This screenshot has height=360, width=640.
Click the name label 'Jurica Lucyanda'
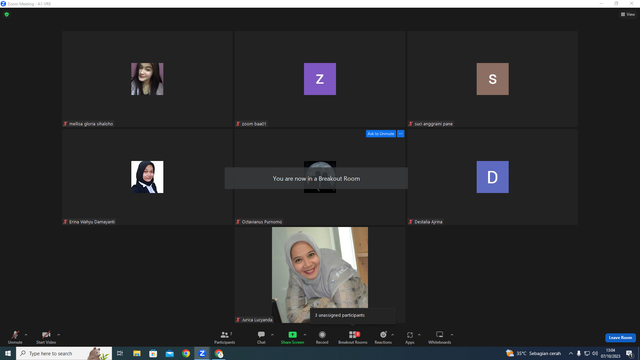[257, 320]
